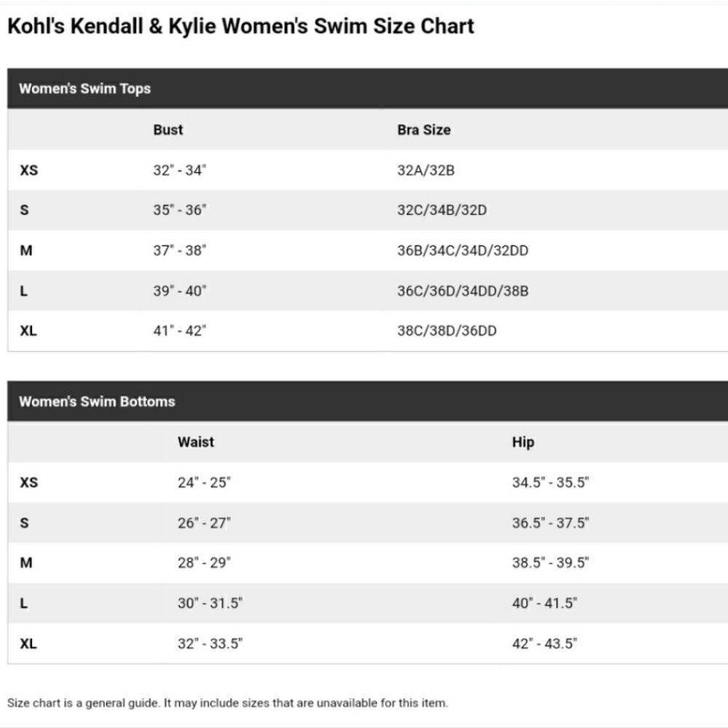This screenshot has height=728, width=728.
Task: Click hip value 40" - 41.5"
Action: (x=545, y=603)
